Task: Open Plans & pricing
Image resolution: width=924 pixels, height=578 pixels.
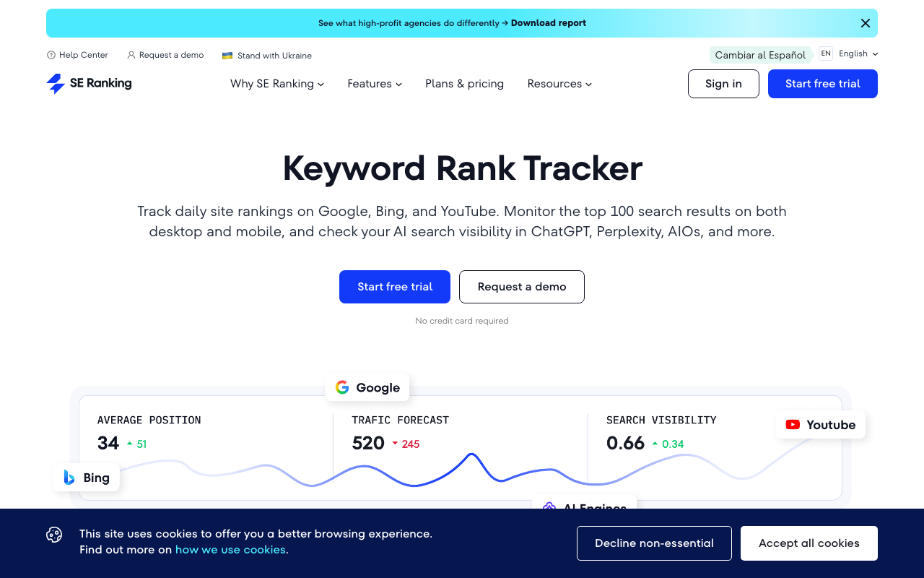Action: [x=464, y=84]
